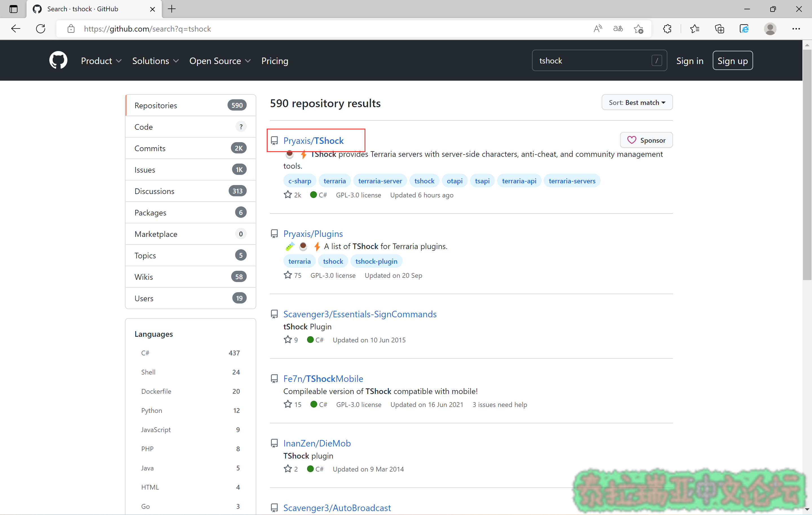Screen dimensions: 812x515
Task: Expand the Solutions dropdown menu
Action: pyautogui.click(x=155, y=61)
